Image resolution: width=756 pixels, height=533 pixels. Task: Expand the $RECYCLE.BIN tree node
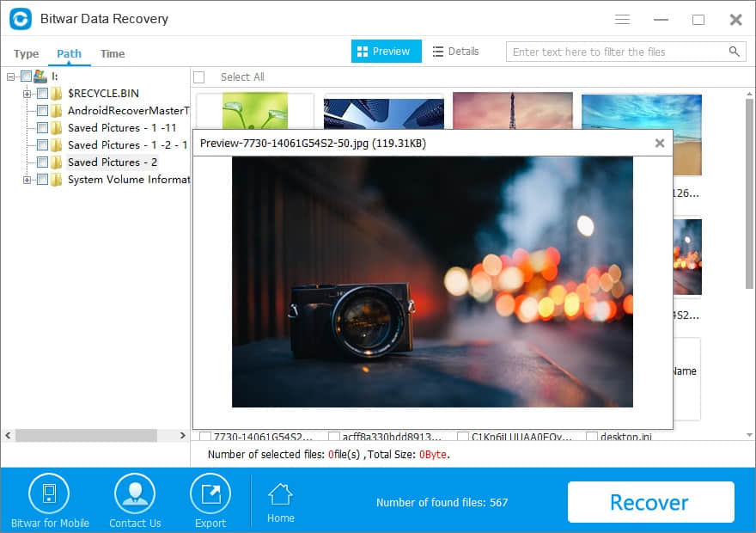click(27, 94)
